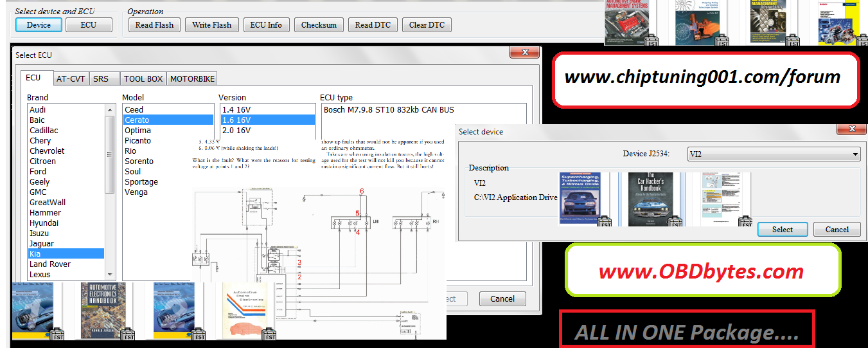This screenshot has width=868, height=348.
Task: Switch to the TOOL BOX tab
Action: pyautogui.click(x=143, y=78)
